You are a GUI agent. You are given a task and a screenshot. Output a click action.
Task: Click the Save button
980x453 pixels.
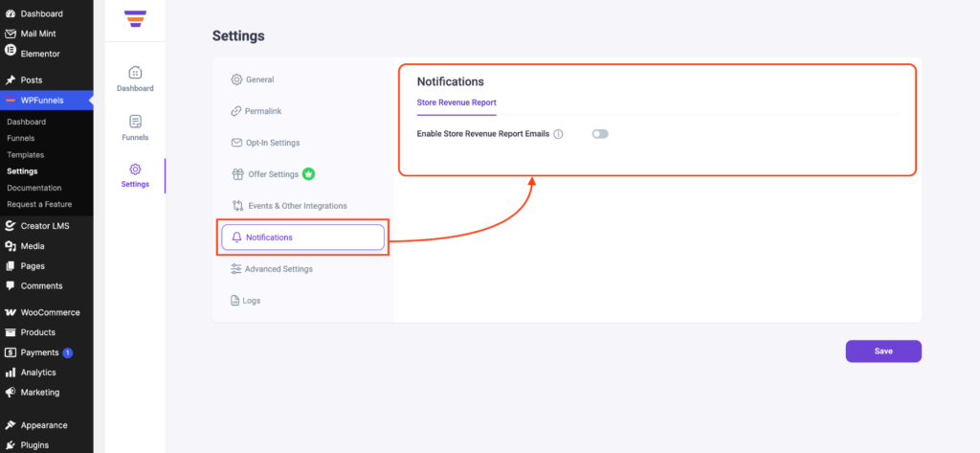point(883,351)
